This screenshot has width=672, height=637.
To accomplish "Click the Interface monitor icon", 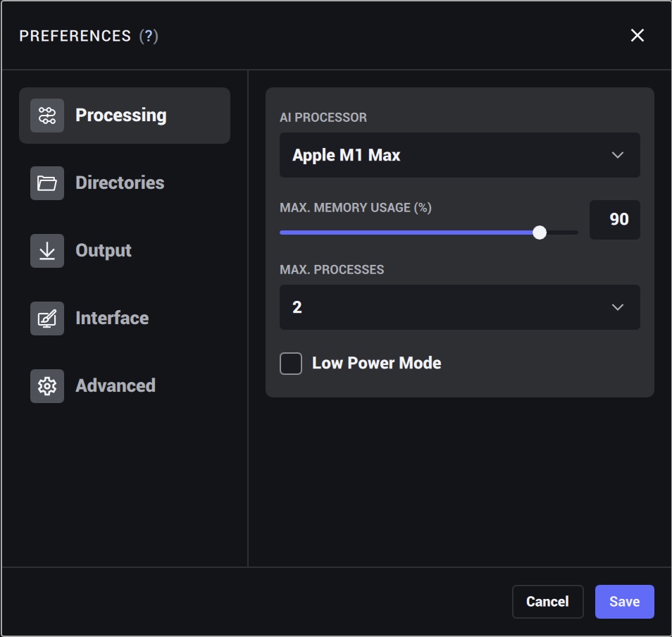I will [47, 318].
